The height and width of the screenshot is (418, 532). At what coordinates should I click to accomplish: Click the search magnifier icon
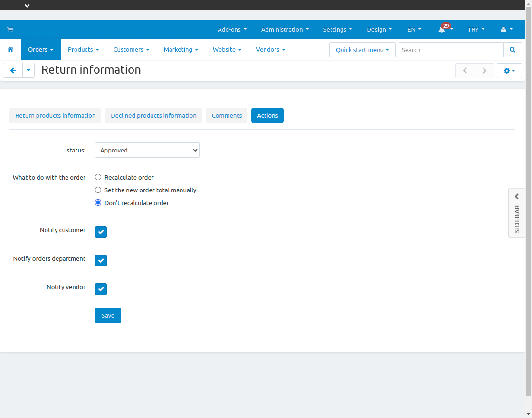(x=513, y=49)
